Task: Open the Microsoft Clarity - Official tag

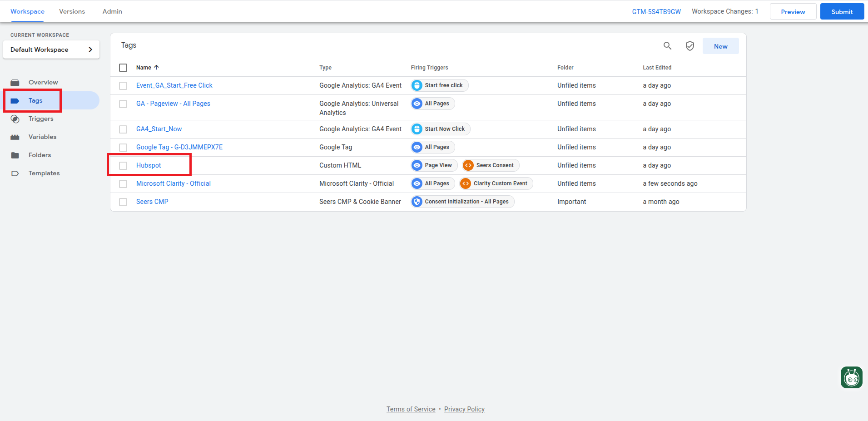Action: (x=173, y=183)
